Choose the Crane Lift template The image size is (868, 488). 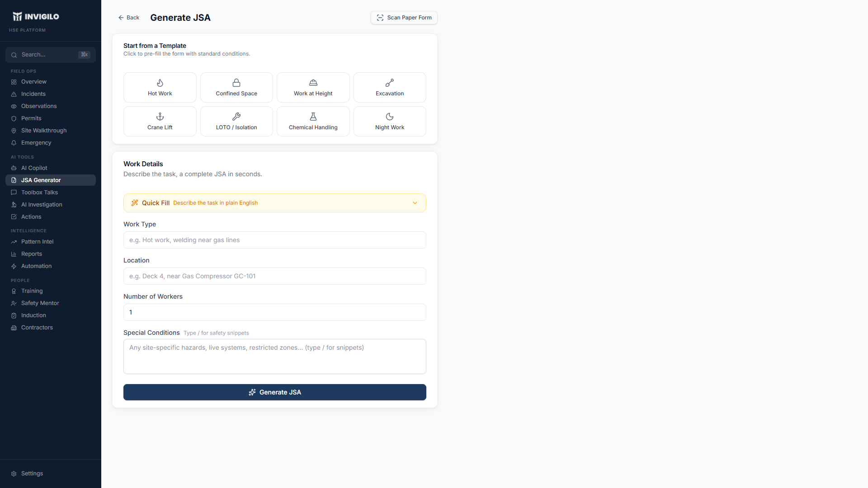pos(160,122)
